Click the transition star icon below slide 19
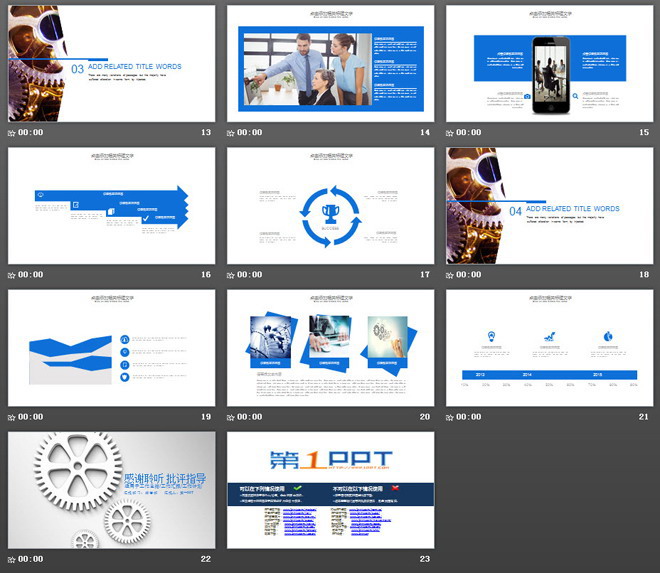The width and height of the screenshot is (660, 573). coord(12,417)
